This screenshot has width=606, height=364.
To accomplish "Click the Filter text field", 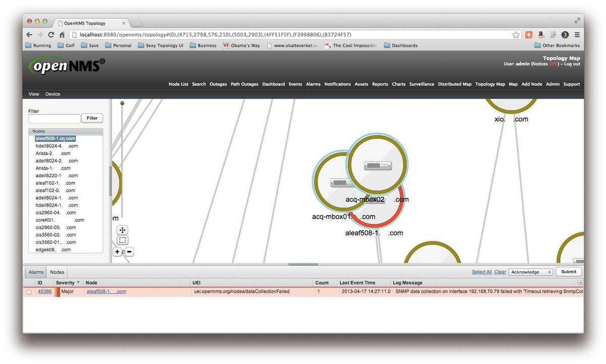I will tap(55, 119).
